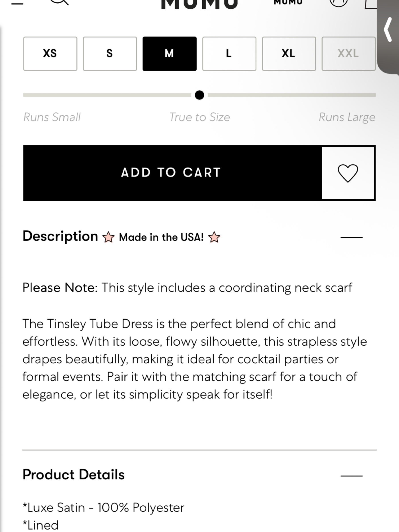Click the side panel chevron arrow
This screenshot has height=532, width=399.
[x=388, y=30]
